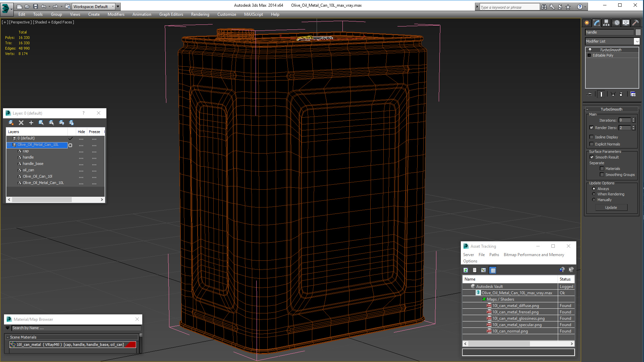The height and width of the screenshot is (362, 644).
Task: Click the 10l_can_metal VRayMtl material entry
Action: pyautogui.click(x=73, y=345)
